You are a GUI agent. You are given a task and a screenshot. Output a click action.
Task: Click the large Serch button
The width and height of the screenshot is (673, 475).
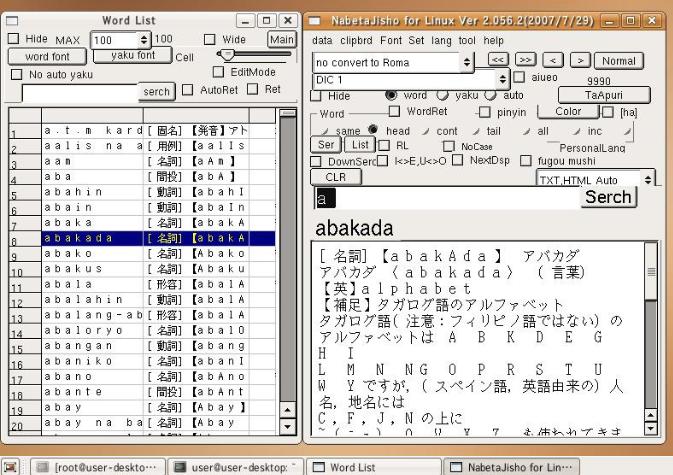pos(608,197)
